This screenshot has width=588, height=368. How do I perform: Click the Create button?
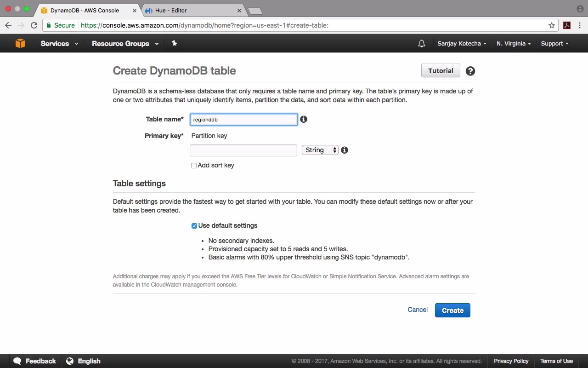(x=452, y=310)
